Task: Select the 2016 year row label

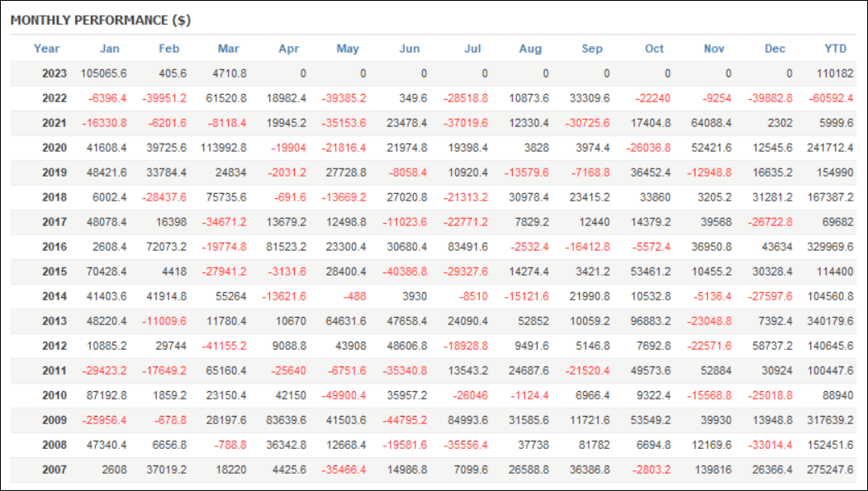Action: click(55, 247)
